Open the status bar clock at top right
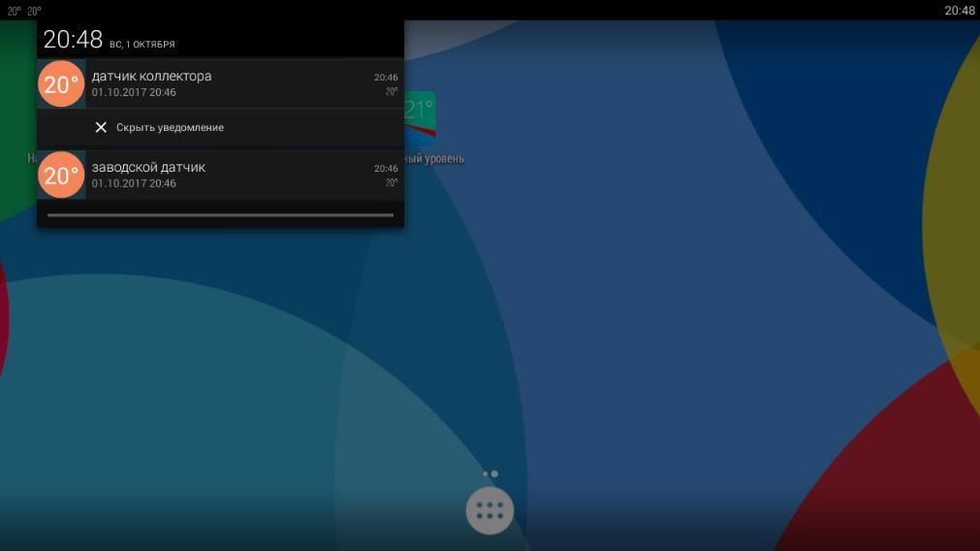The image size is (980, 551). [x=959, y=11]
